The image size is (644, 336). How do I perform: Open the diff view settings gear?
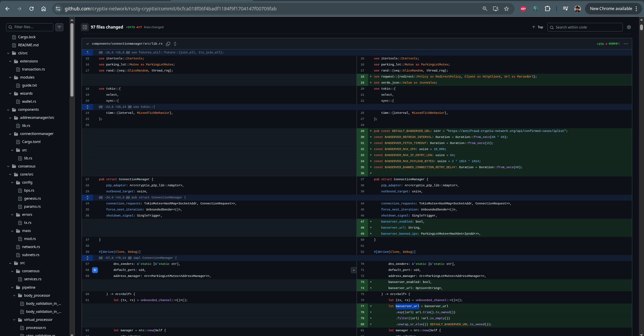(x=629, y=27)
